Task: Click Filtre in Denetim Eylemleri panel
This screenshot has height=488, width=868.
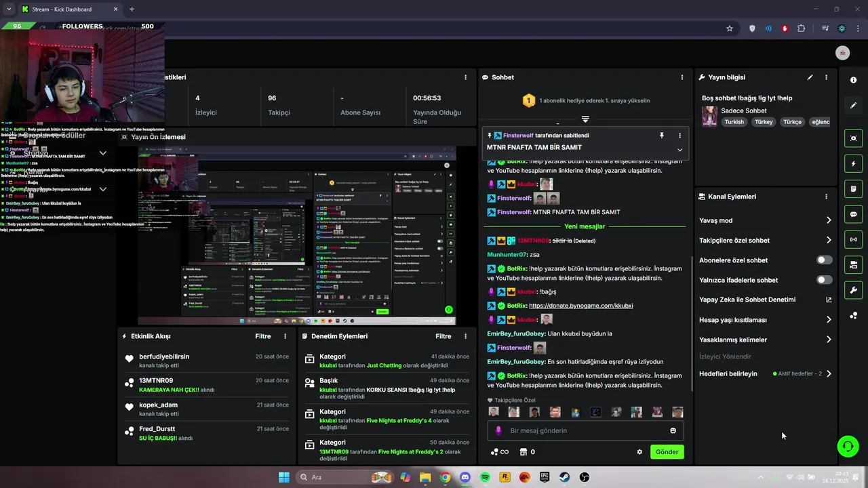Action: tap(443, 336)
